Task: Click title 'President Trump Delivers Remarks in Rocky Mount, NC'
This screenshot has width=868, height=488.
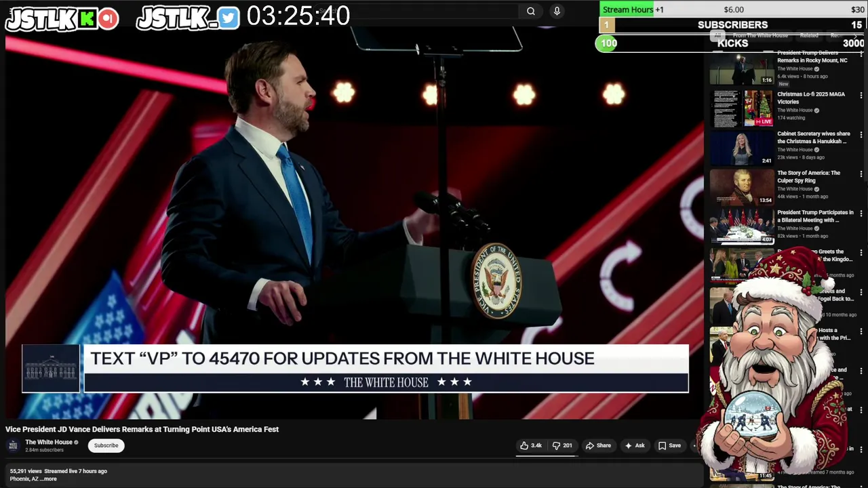Action: point(812,57)
